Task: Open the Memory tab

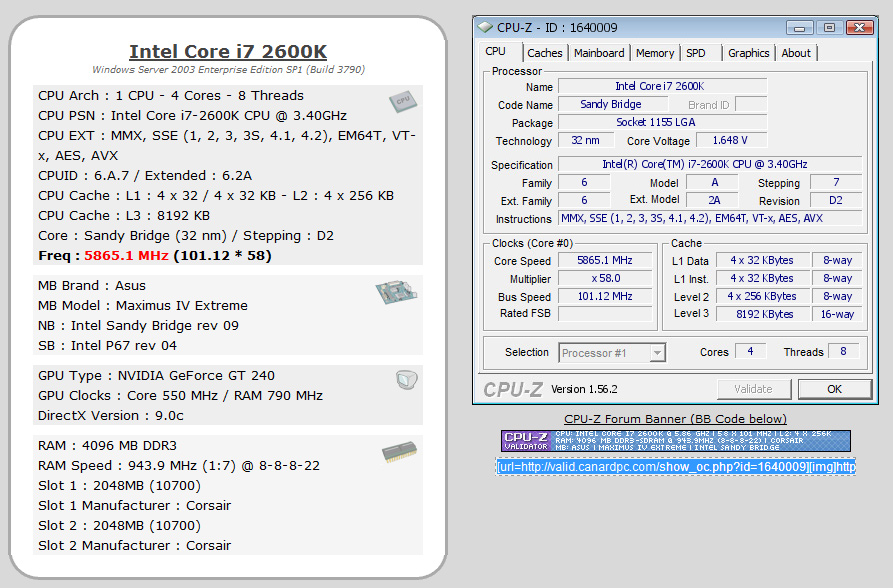Action: pyautogui.click(x=655, y=53)
